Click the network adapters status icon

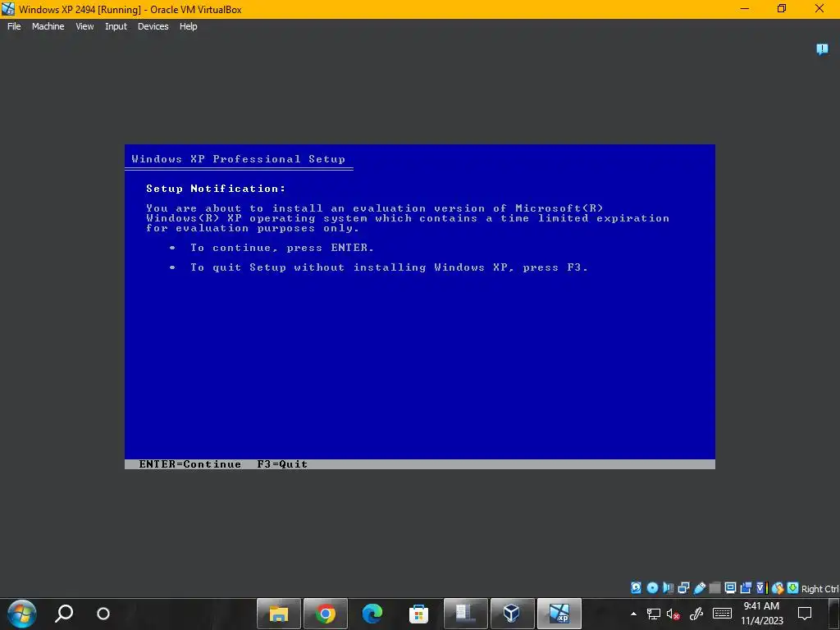pyautogui.click(x=683, y=587)
